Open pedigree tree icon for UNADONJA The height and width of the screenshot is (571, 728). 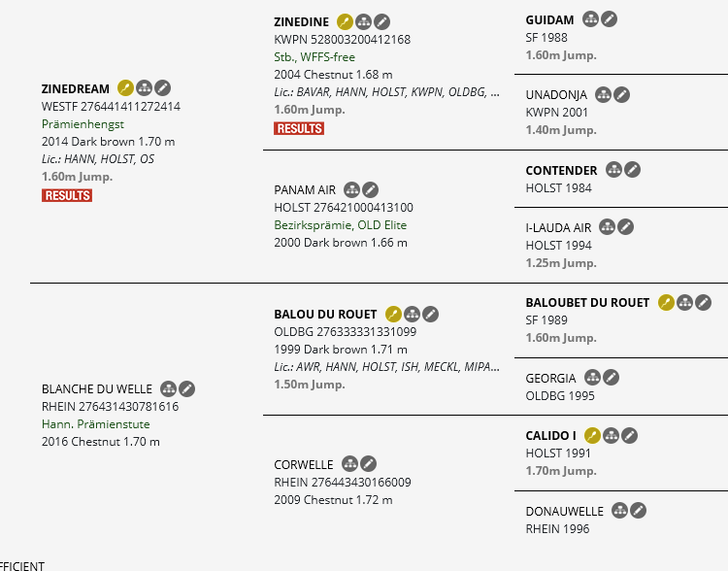click(x=603, y=95)
